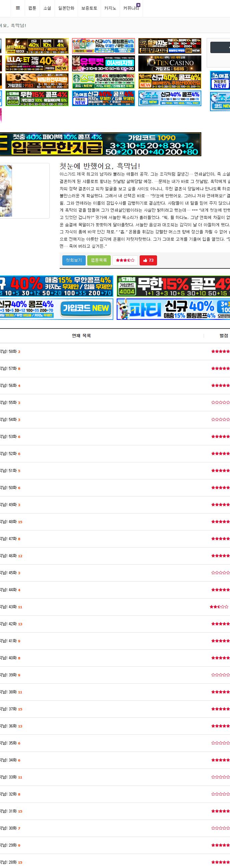
Task: Open the hamburger menu icon
Action: pyautogui.click(x=18, y=8)
